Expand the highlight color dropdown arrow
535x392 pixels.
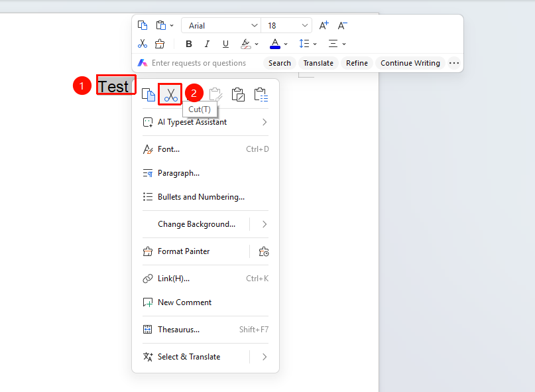257,44
